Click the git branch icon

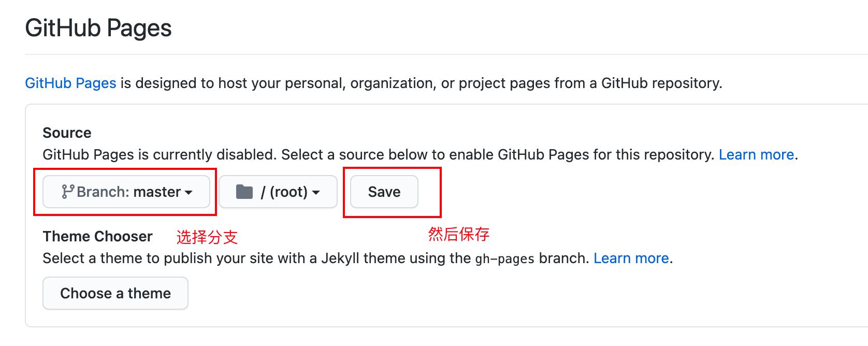coord(68,192)
